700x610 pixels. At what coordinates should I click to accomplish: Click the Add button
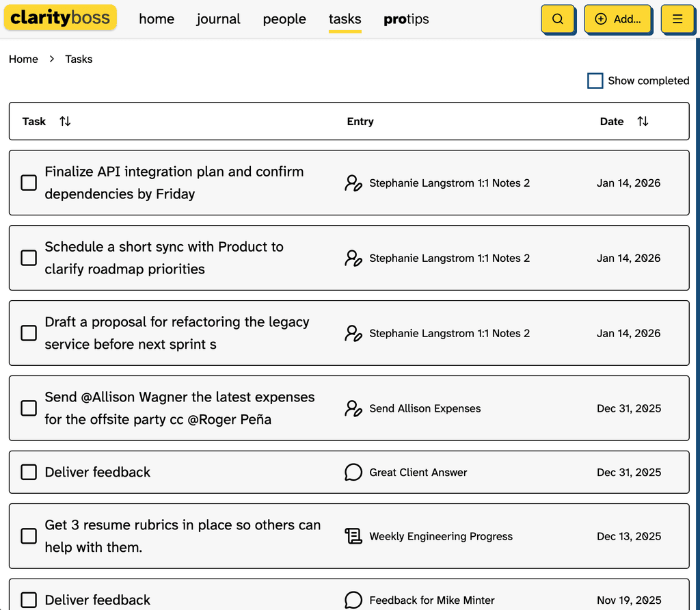pos(618,19)
